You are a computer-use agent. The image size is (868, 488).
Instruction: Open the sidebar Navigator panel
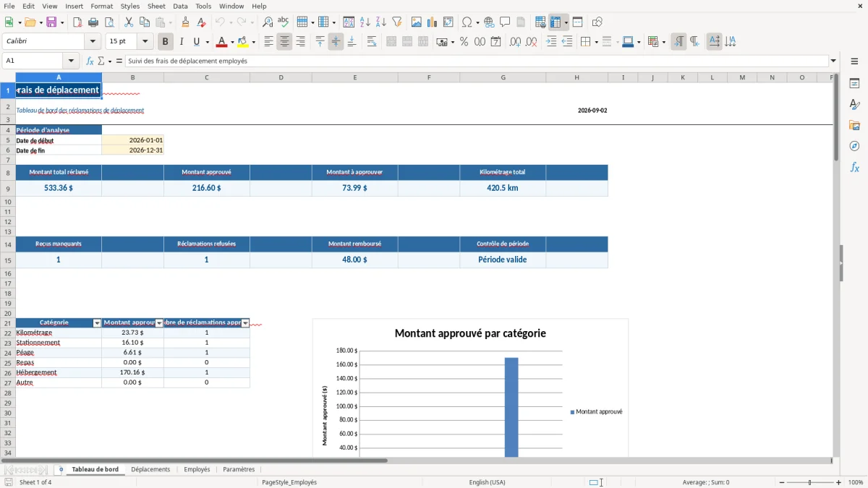[854, 147]
